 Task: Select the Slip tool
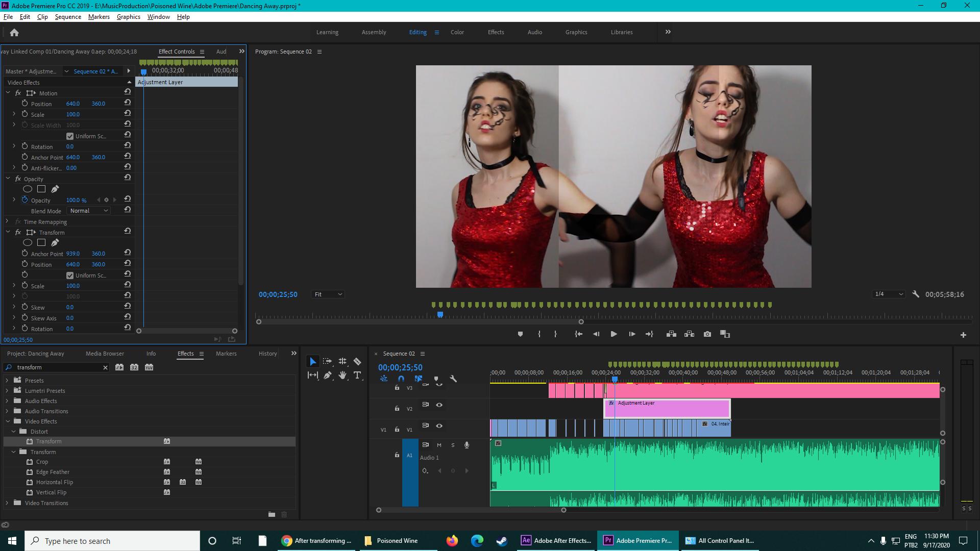tap(313, 375)
